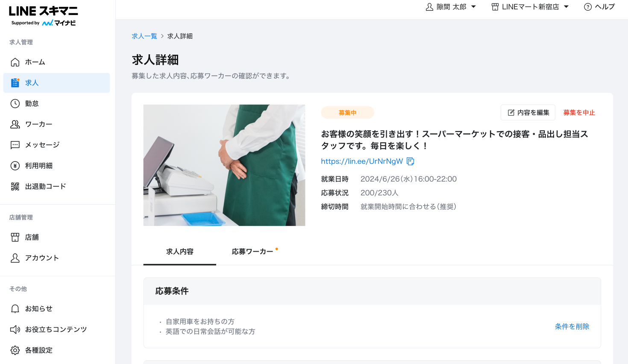This screenshot has height=364, width=628.
Task: Click the 内容を編集 button
Action: tap(528, 113)
